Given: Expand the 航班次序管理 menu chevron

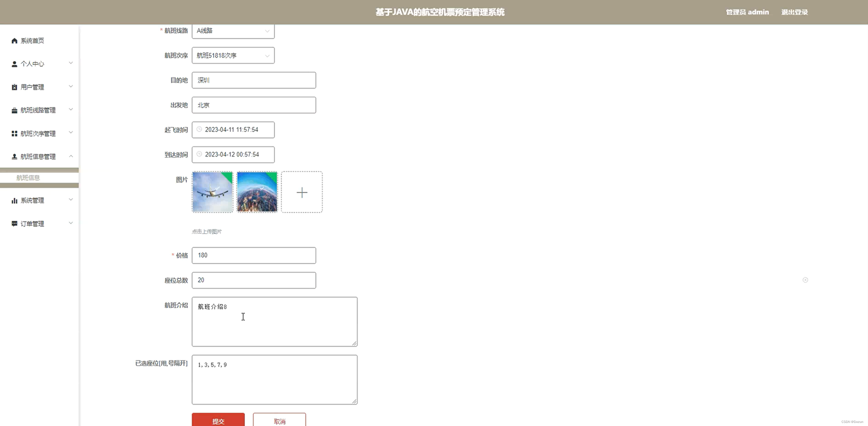Looking at the screenshot, I should [71, 132].
